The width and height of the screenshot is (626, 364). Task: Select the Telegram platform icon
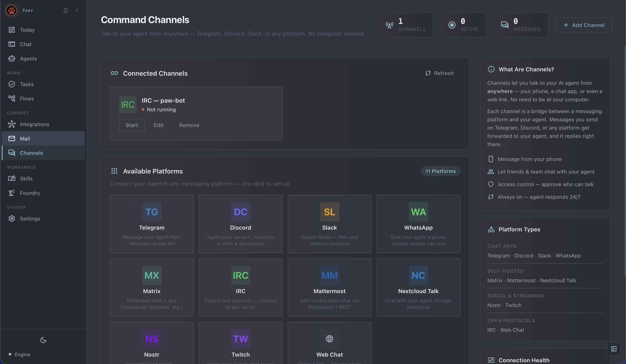[152, 211]
